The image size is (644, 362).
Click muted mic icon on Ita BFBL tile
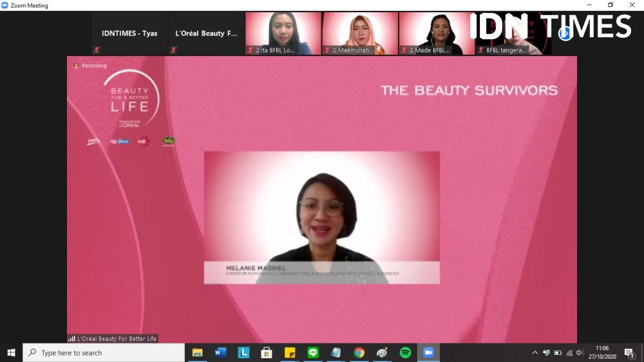251,50
